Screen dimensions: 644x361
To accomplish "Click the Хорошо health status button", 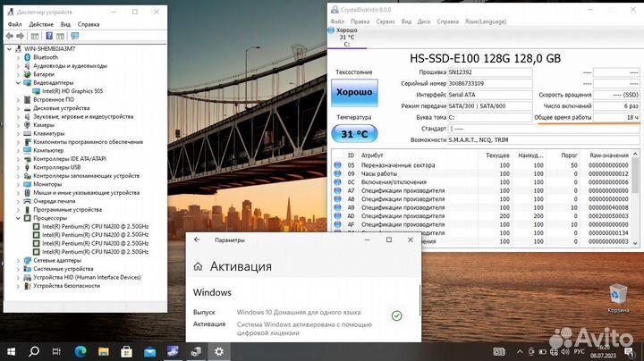I will coord(354,93).
